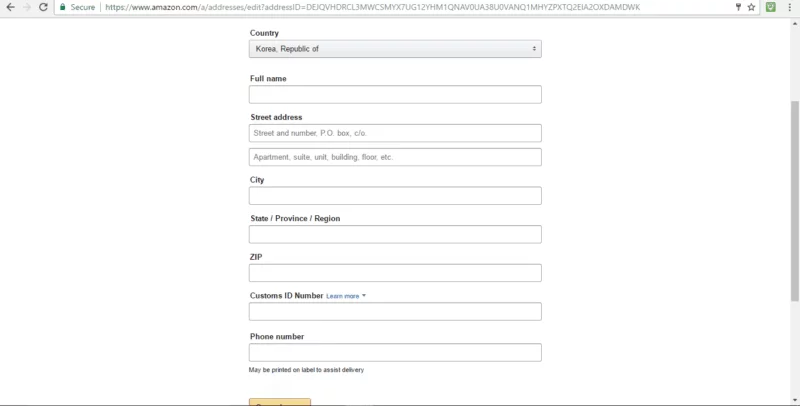Click the Apartment, suite, unit field
The image size is (800, 406).
(x=395, y=157)
